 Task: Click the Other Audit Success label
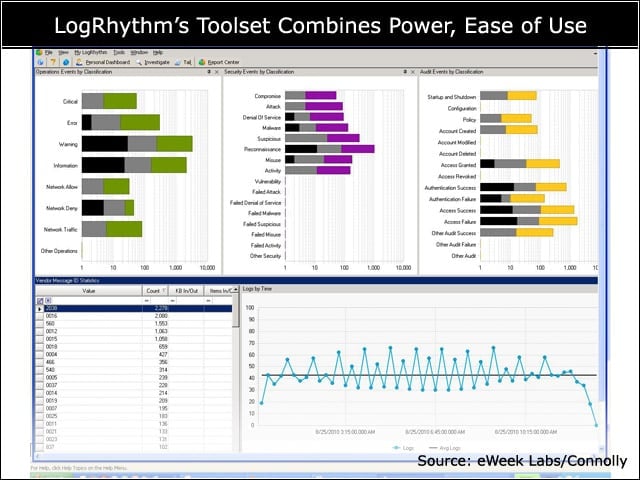[454, 233]
